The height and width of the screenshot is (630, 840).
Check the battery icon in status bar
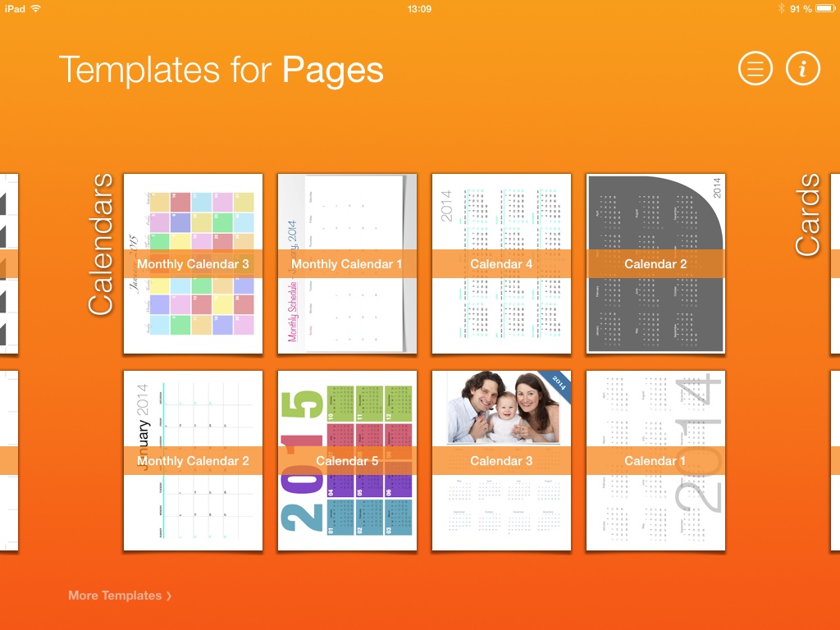[824, 8]
